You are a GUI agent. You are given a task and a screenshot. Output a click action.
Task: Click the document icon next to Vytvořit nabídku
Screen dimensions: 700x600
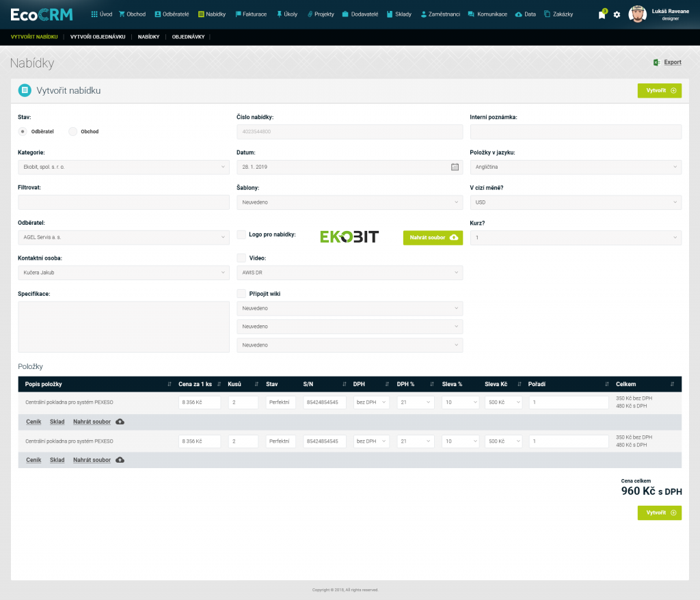point(25,90)
